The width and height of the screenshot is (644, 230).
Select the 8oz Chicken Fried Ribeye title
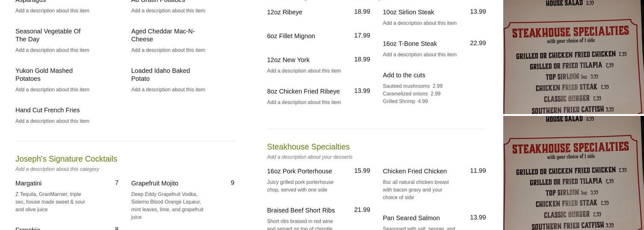(303, 91)
